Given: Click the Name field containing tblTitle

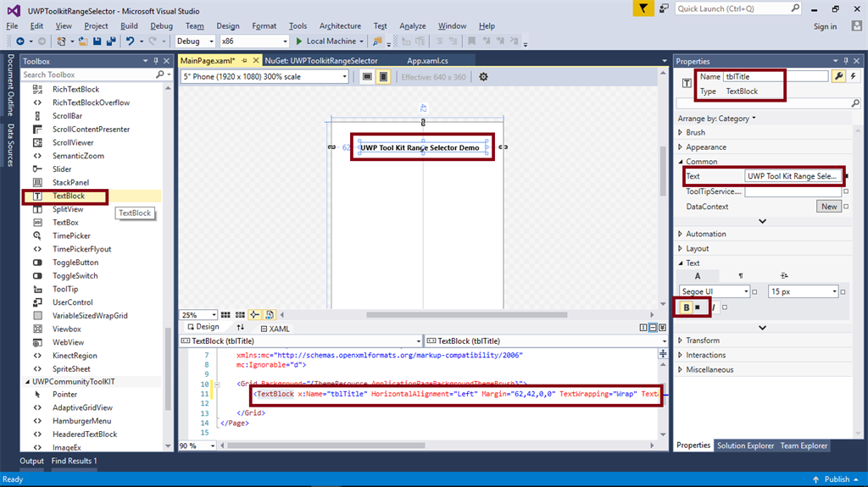Looking at the screenshot, I should coord(776,76).
